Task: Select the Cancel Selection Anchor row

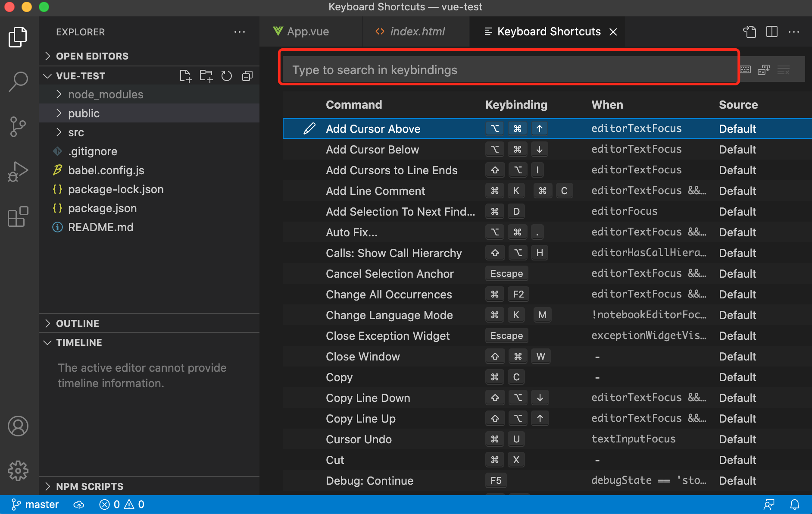Action: point(547,274)
